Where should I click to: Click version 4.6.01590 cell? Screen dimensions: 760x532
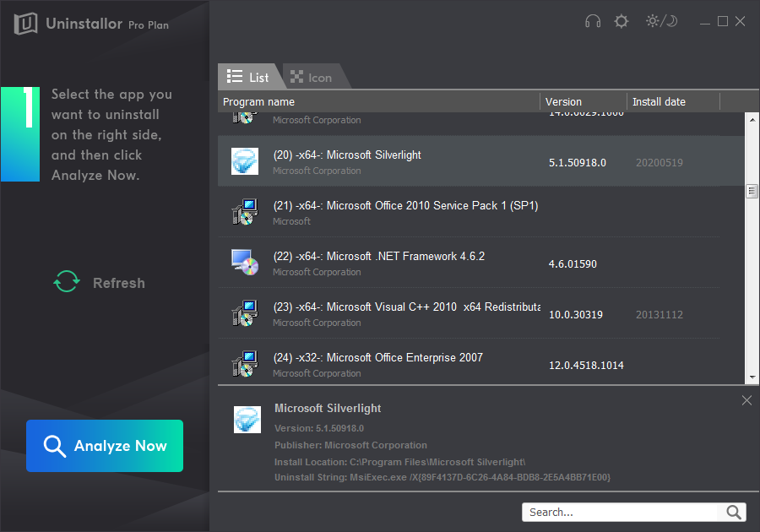click(x=573, y=264)
